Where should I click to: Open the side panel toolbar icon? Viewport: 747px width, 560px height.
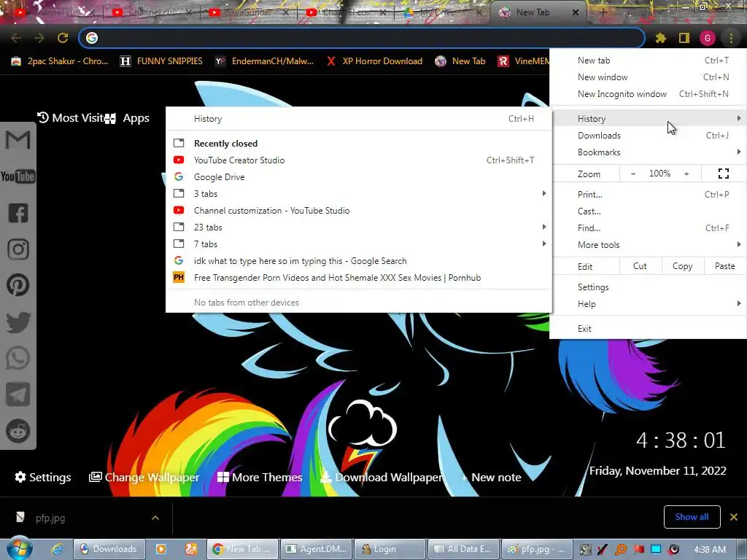[x=684, y=38]
